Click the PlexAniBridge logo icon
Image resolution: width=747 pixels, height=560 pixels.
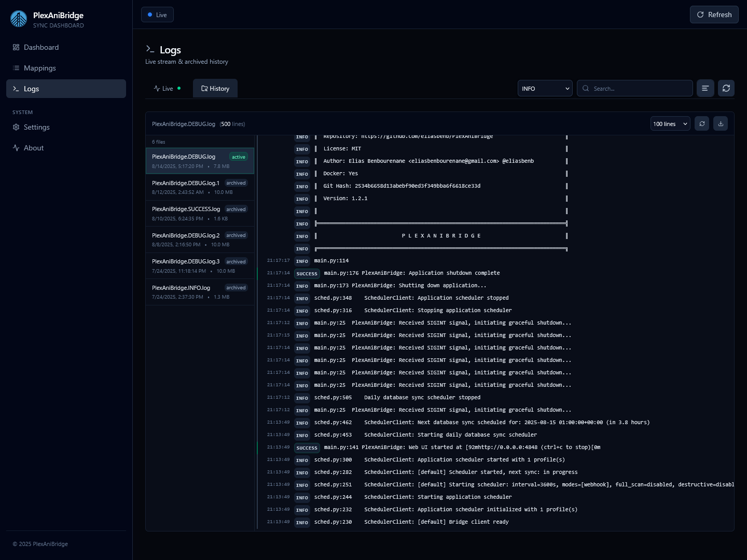coord(19,19)
